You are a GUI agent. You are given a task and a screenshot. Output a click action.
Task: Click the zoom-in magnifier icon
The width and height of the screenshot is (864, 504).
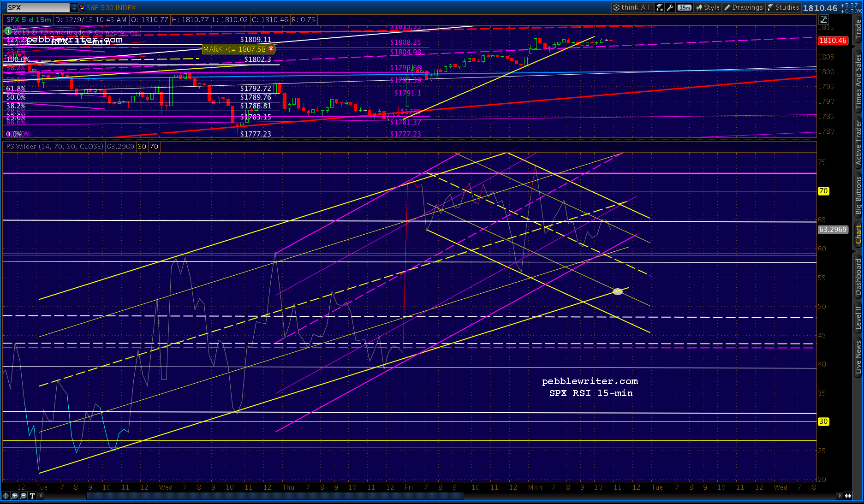pyautogui.click(x=14, y=497)
